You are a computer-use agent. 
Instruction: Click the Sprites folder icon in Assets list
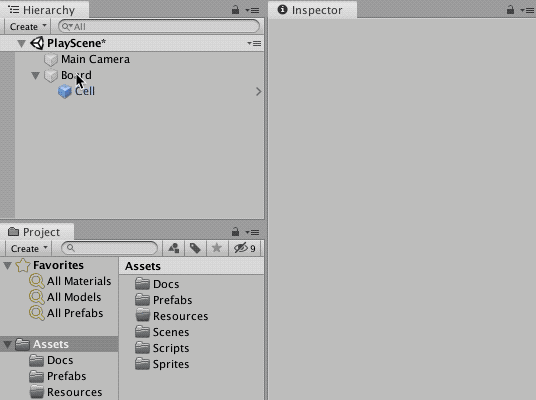tap(142, 364)
